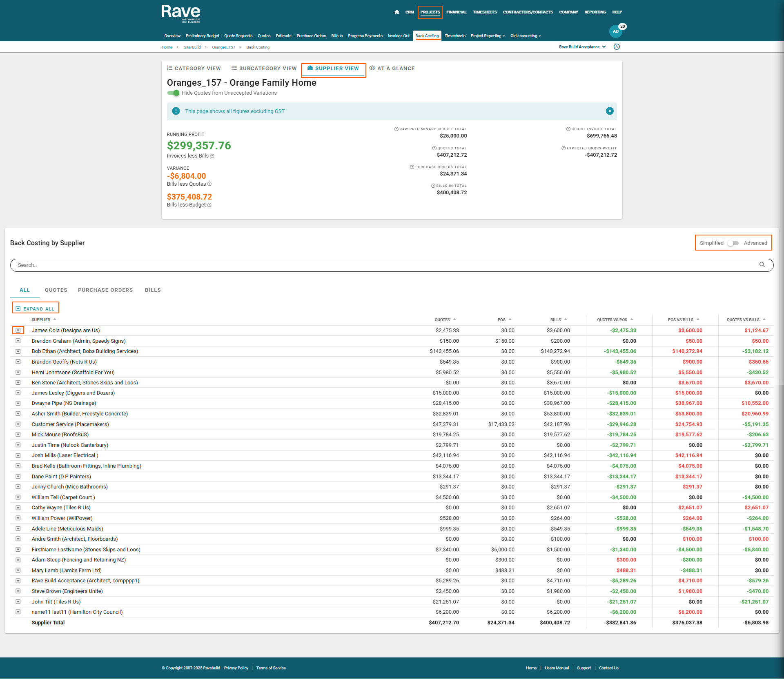Click the Rave logo
The image size is (784, 679).
pos(181,14)
